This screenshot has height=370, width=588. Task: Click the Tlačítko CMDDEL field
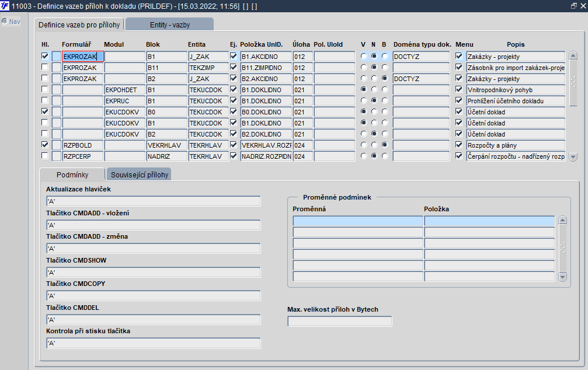(x=153, y=320)
